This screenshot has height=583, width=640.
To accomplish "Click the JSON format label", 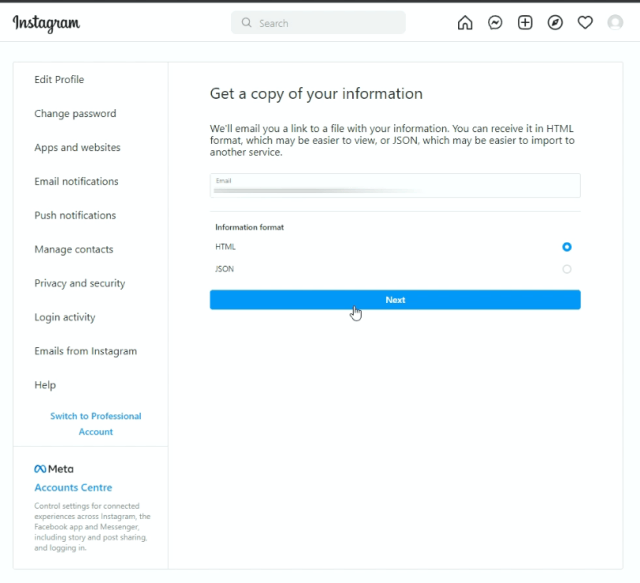I will click(224, 269).
